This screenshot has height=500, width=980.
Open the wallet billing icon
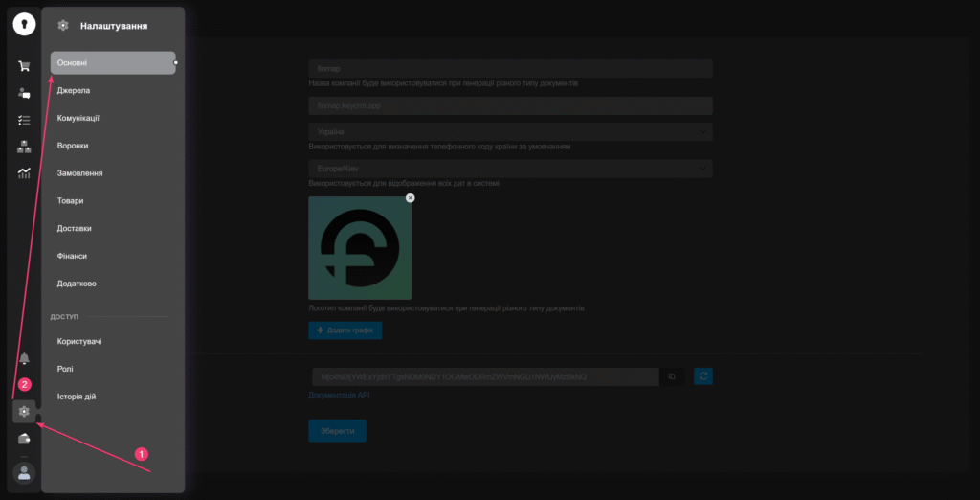(24, 439)
